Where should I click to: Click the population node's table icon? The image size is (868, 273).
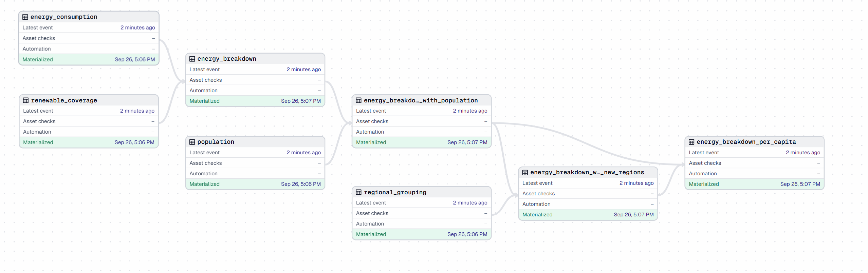point(192,142)
